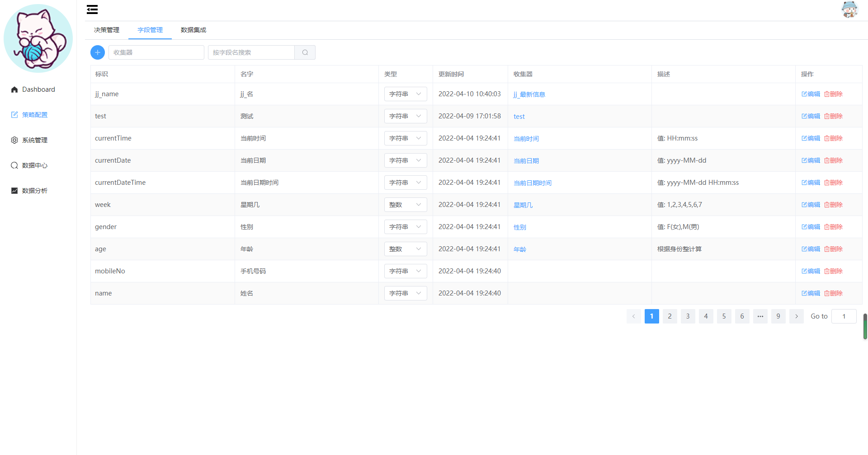This screenshot has height=455, width=868.
Task: Edit the test field
Action: pos(811,116)
